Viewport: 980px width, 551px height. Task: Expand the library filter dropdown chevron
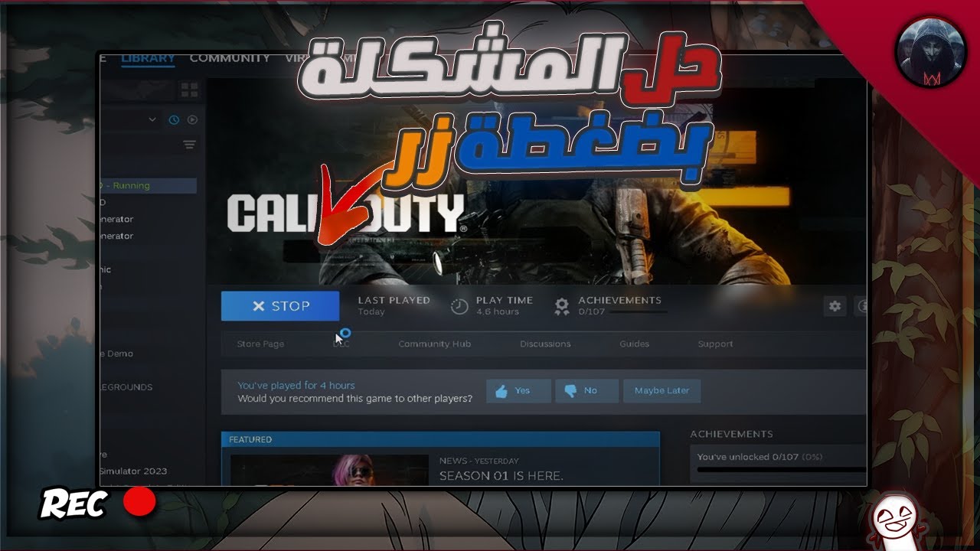(152, 119)
